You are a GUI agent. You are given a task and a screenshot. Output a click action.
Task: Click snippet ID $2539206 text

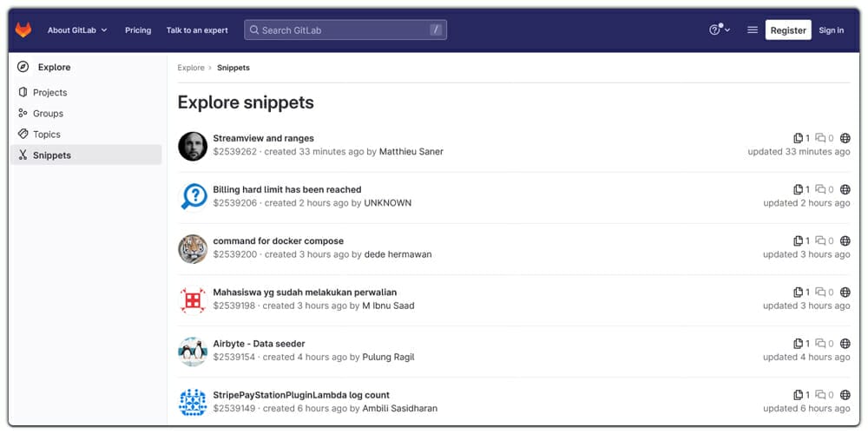235,203
